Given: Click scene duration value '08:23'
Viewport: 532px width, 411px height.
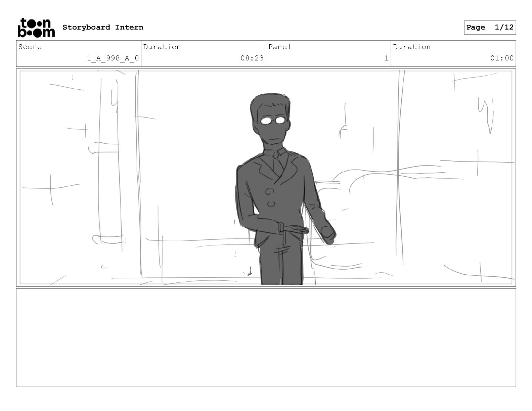Looking at the screenshot, I should 252,58.
